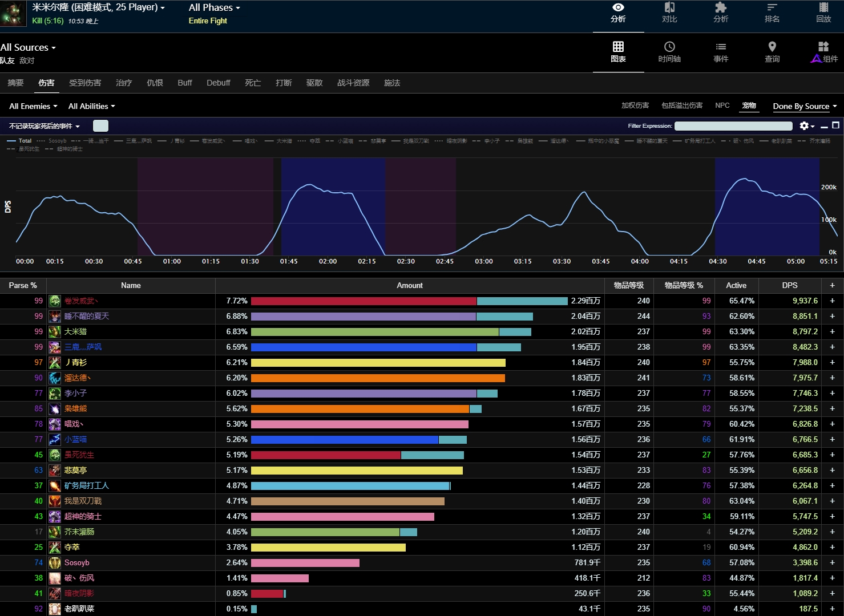844x616 pixels.
Task: Click the small swatch box beside event filter
Action: 100,126
